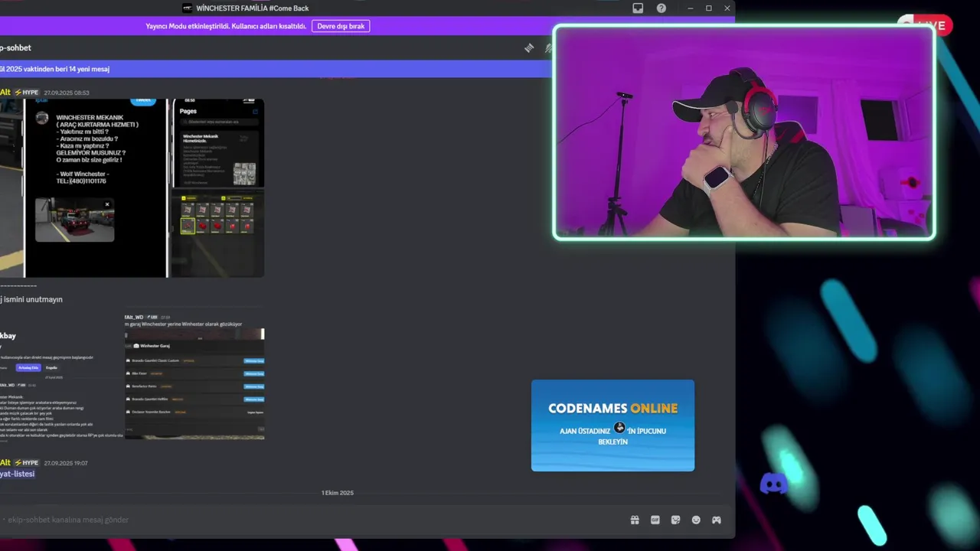Click the window title 'WİNCHESTER FAMİLİA #Come Back'

tap(252, 8)
